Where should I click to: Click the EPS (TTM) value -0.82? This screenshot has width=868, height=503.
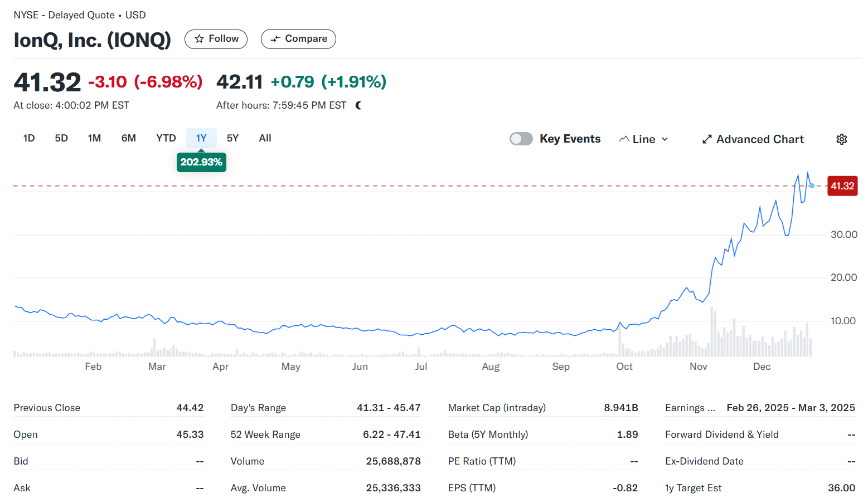click(625, 488)
